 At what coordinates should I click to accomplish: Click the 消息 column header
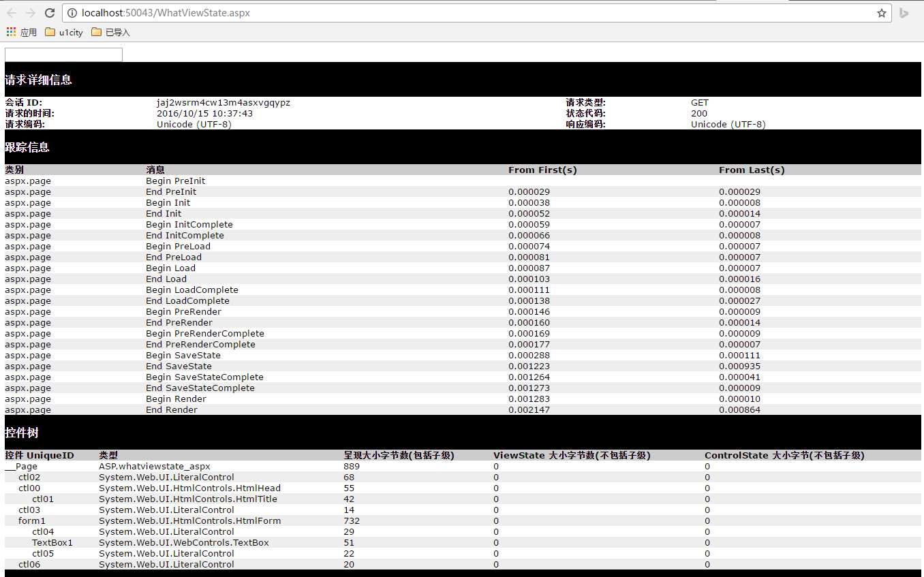[x=155, y=170]
